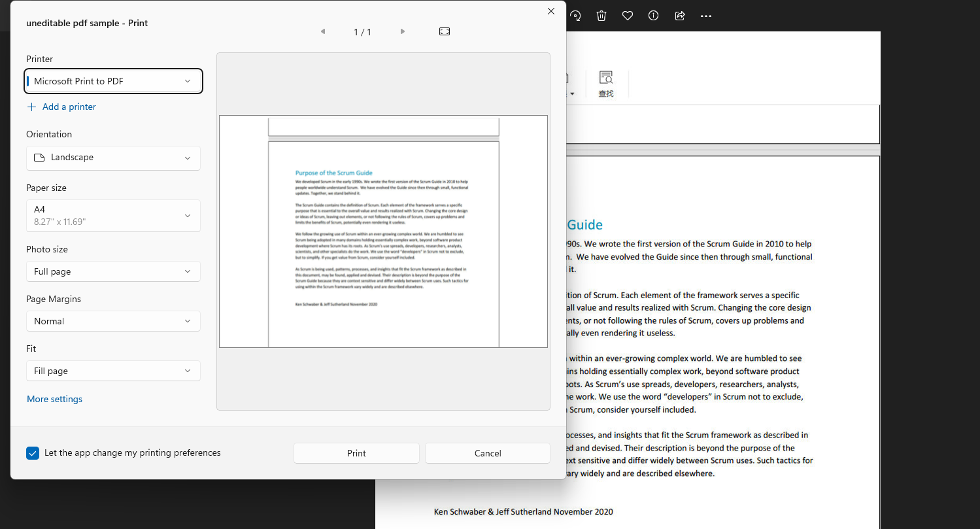Go to previous page in print preview

322,31
